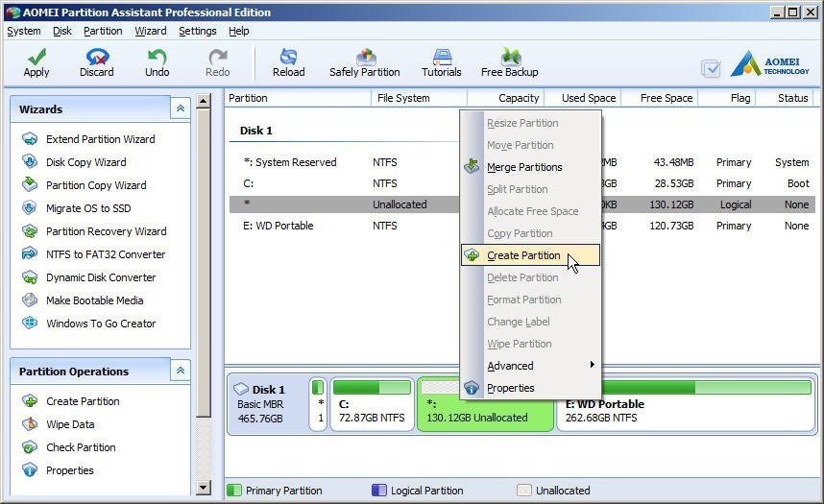The width and height of the screenshot is (824, 504).
Task: Open Safely Partition from the toolbar
Action: [x=365, y=62]
